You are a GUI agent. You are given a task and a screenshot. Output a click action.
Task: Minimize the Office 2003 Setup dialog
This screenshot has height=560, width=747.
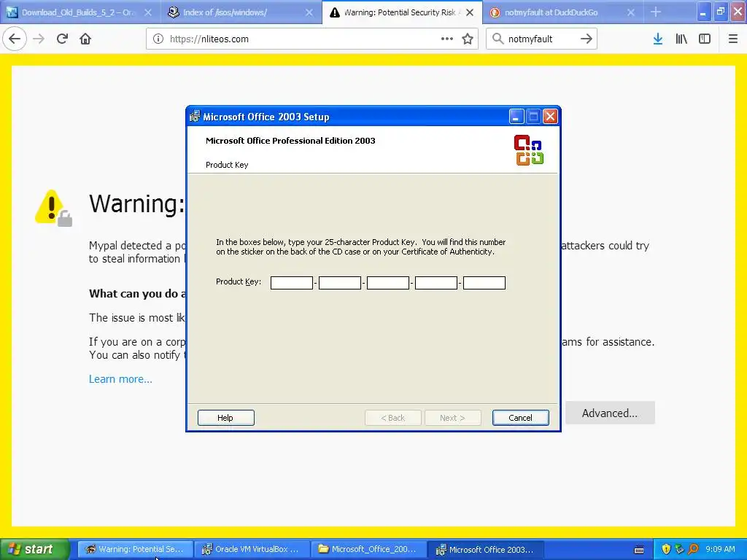(516, 117)
